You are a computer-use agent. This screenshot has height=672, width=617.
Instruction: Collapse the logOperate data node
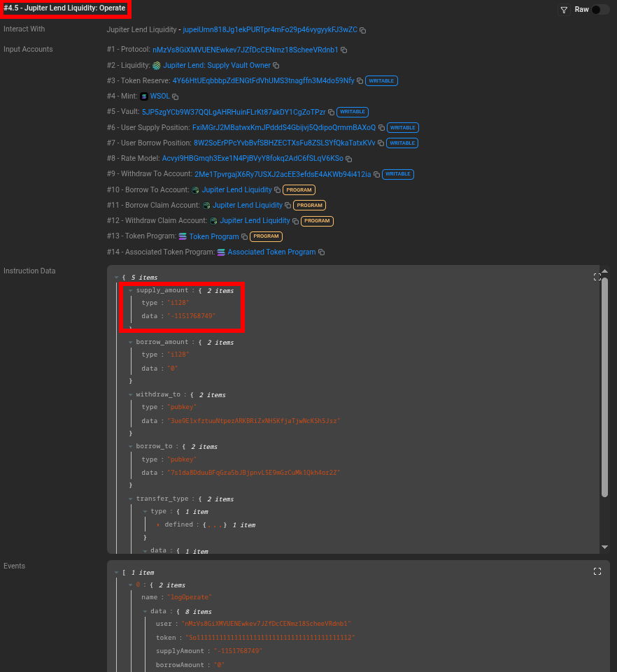(x=145, y=612)
